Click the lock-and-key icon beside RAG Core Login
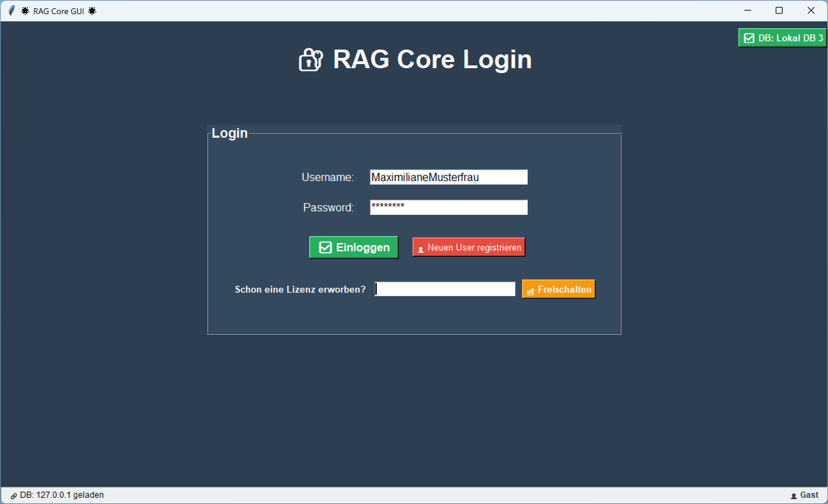 pos(311,60)
